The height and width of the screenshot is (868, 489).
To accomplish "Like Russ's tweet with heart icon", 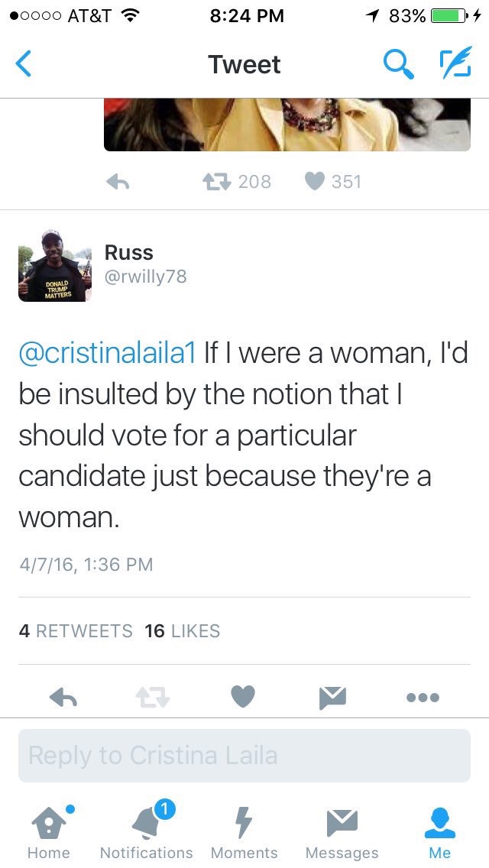I will point(242,697).
